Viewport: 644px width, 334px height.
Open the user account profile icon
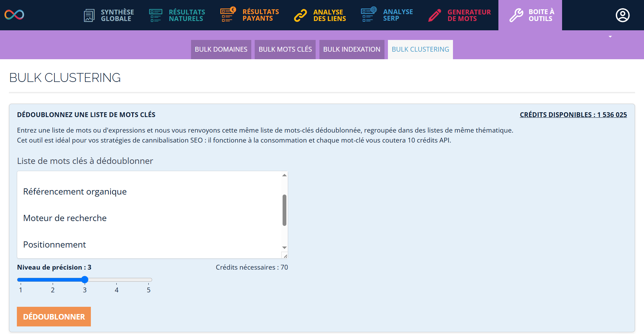pos(622,15)
